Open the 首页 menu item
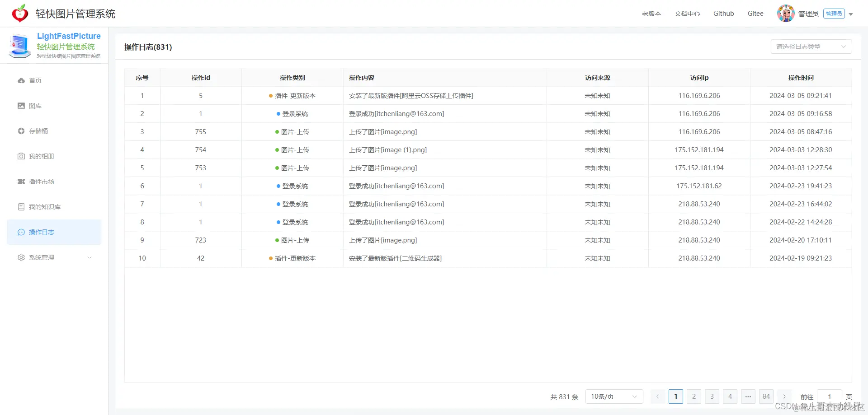Viewport: 868px width, 415px height. [x=54, y=80]
